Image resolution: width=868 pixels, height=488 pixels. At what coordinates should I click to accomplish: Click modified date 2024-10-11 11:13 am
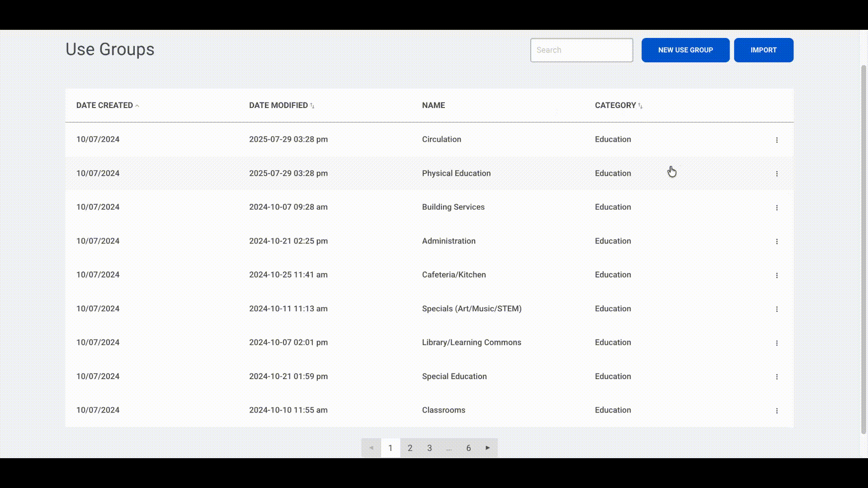click(288, 309)
